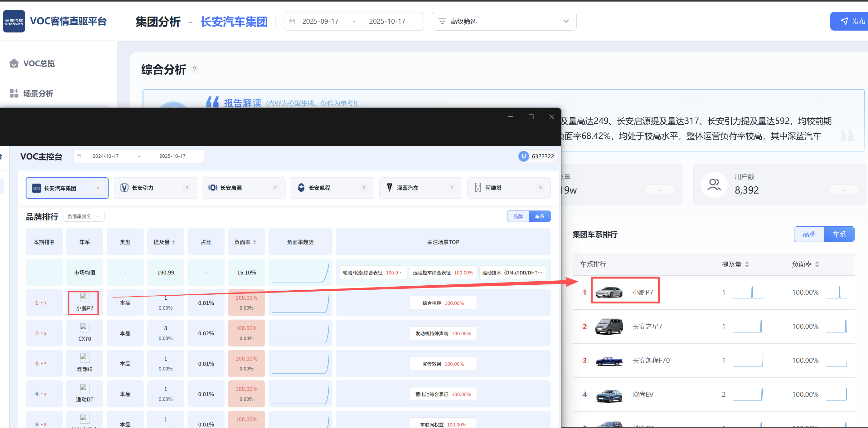Expand the 高级筛选 dropdown
Viewport: 868px width, 428px height.
click(566, 21)
